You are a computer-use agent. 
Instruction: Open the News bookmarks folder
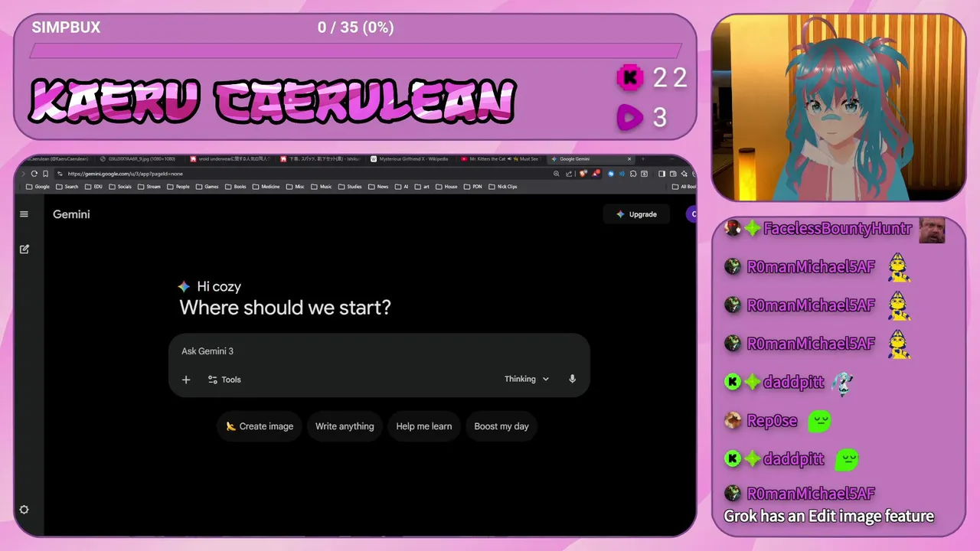pyautogui.click(x=378, y=187)
